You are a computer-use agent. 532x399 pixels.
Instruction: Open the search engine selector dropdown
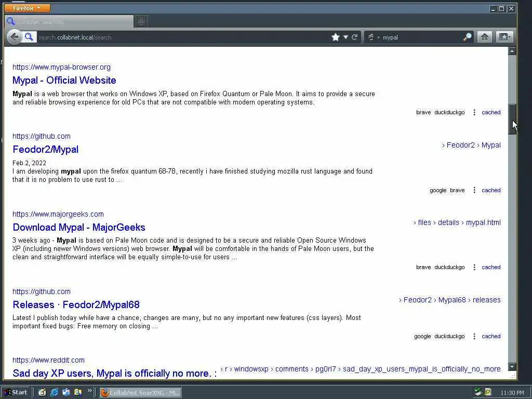click(x=373, y=37)
